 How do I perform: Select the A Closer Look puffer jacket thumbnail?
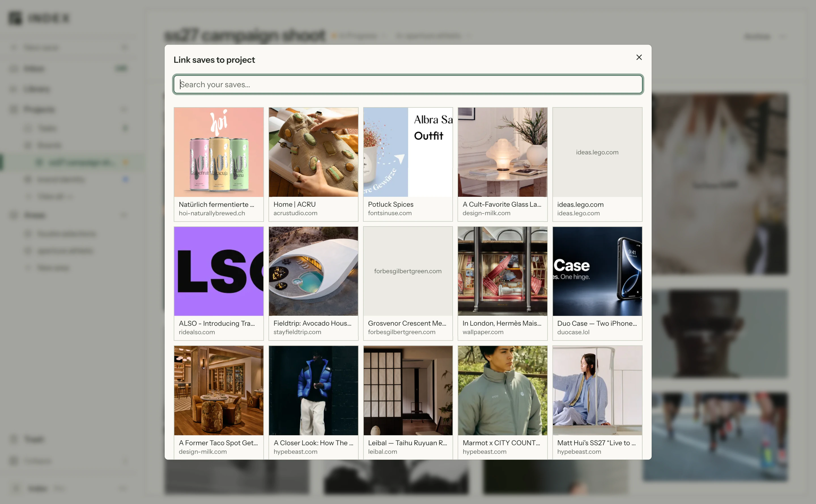click(x=313, y=390)
